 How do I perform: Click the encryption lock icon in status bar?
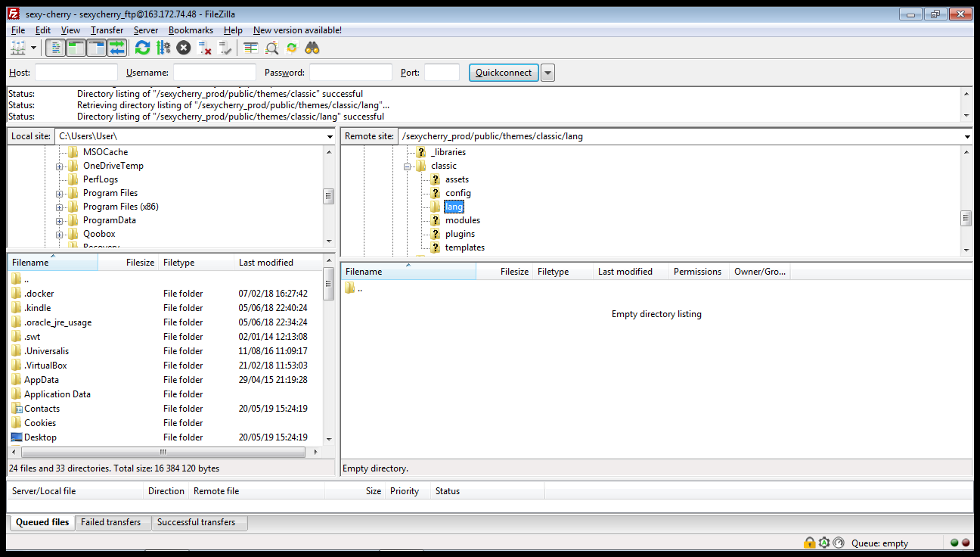[810, 543]
